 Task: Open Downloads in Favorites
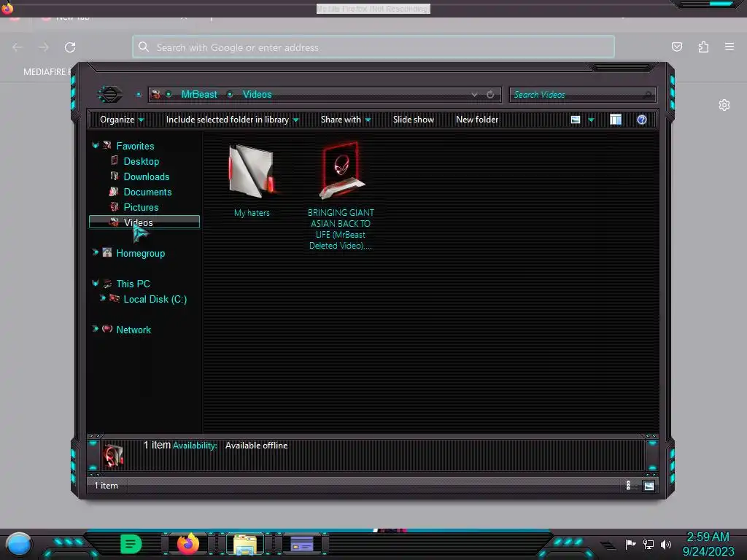tap(146, 176)
